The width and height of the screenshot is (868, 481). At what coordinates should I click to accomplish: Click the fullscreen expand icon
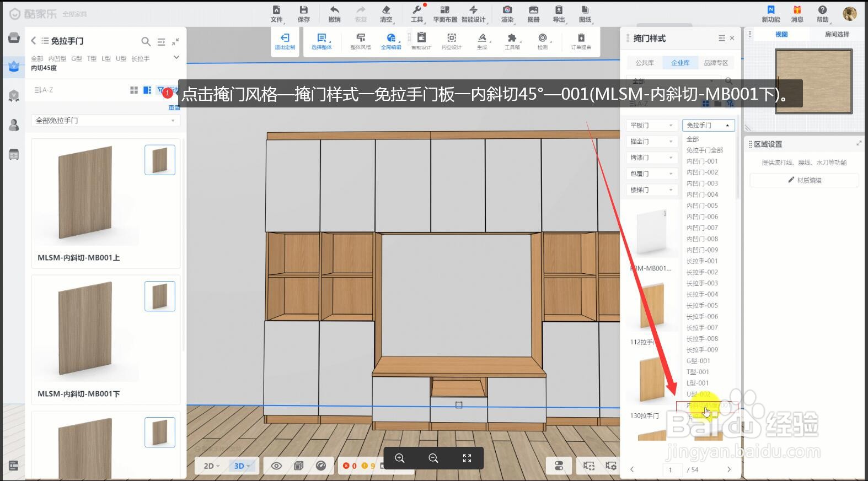coord(467,458)
